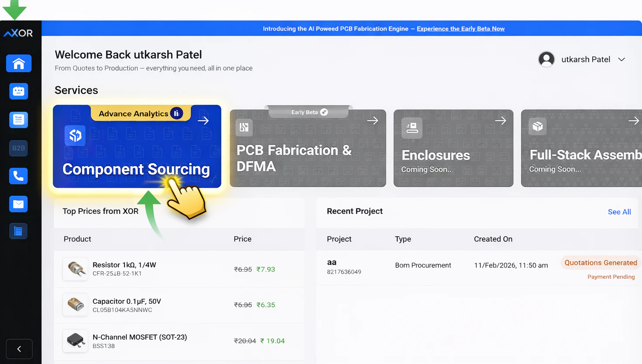The image size is (642, 364).
Task: Click the Advance Analytics chart icon
Action: click(x=176, y=113)
